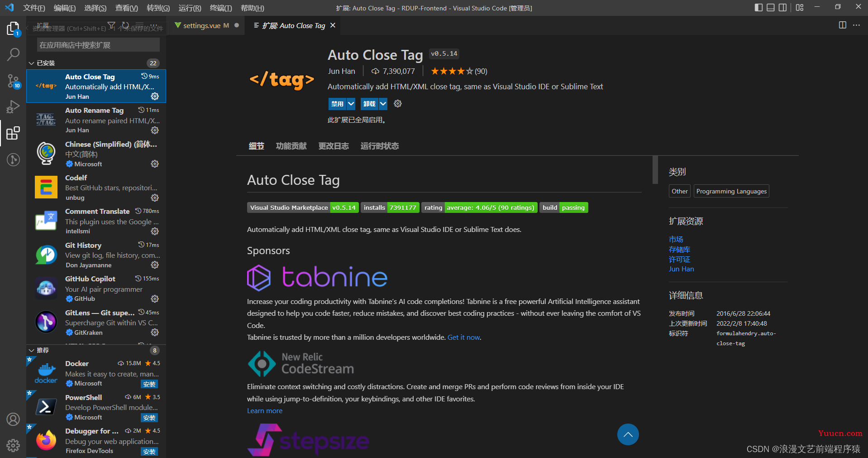The height and width of the screenshot is (458, 868).
Task: Open the 文件(F) menu
Action: pos(34,8)
